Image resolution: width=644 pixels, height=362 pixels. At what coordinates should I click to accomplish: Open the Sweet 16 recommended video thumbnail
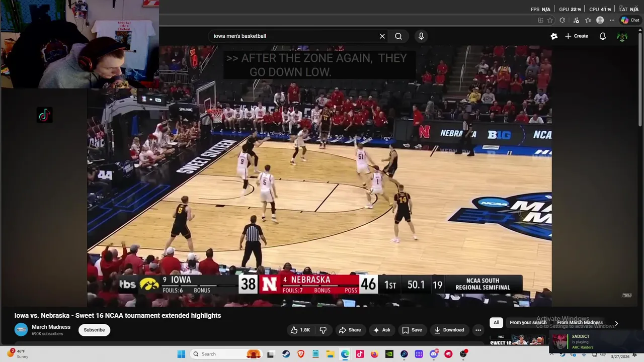517,341
